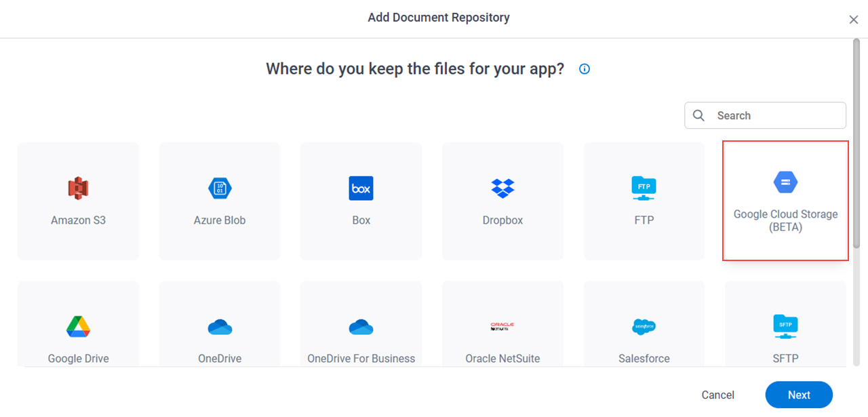The height and width of the screenshot is (417, 868).
Task: Click the "FTP" label under the folder
Action: pos(644,220)
